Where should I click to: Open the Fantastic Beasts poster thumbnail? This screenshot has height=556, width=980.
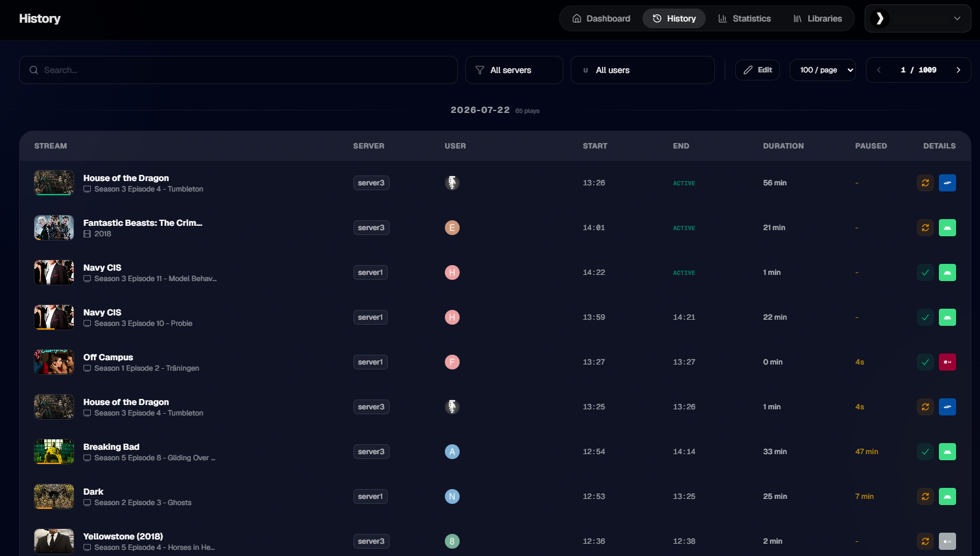coord(54,228)
